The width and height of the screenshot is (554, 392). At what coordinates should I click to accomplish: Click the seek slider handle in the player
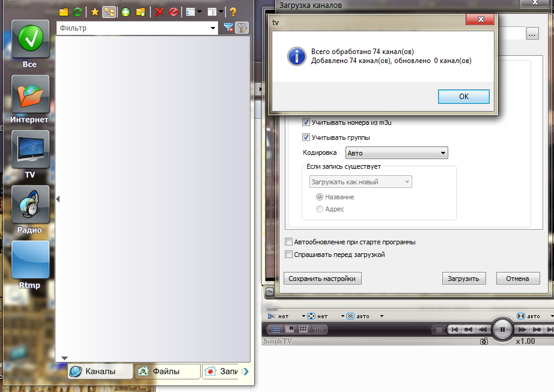[272, 309]
